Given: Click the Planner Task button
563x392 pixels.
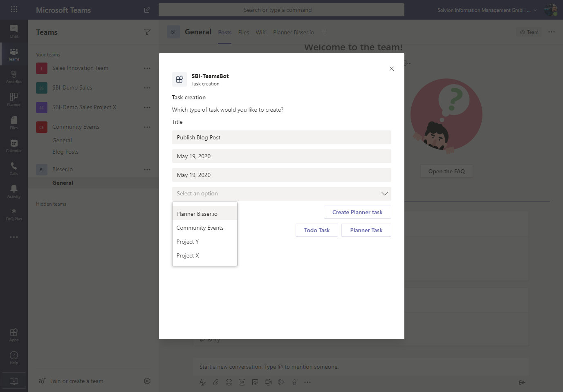Looking at the screenshot, I should tap(366, 230).
